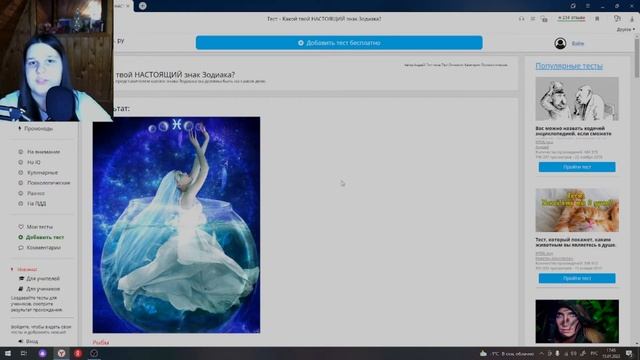Click the Pisces zodiac result image
This screenshot has height=360, width=640.
pyautogui.click(x=176, y=225)
